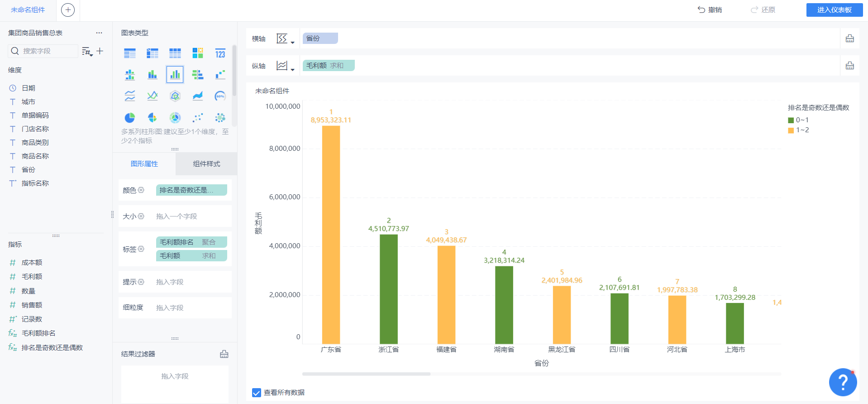Open the 排名是奇数还是… color field pill

pyautogui.click(x=191, y=190)
